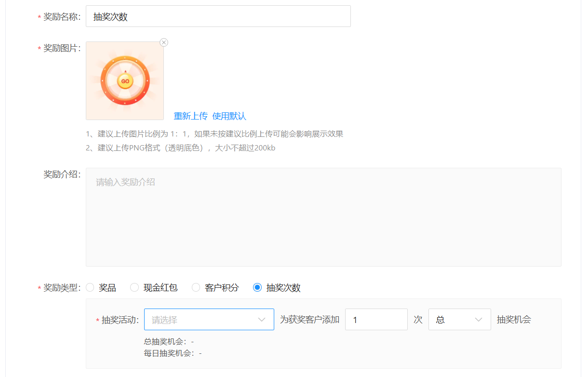
Task: Click the chevron arrow in the 抽奖活动 select
Action: 262,320
